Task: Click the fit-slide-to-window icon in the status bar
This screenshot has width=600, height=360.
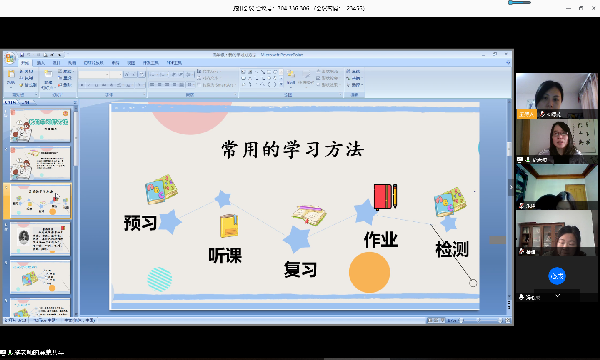Action: pyautogui.click(x=508, y=320)
